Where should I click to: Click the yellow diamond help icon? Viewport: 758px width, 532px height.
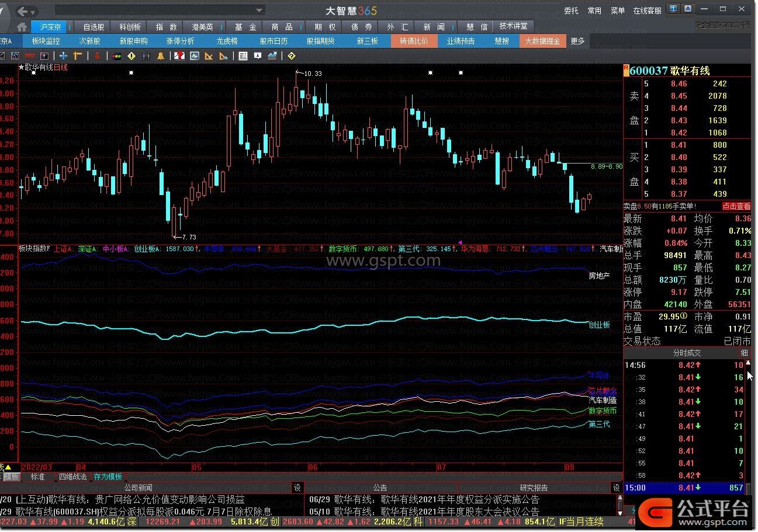291,56
